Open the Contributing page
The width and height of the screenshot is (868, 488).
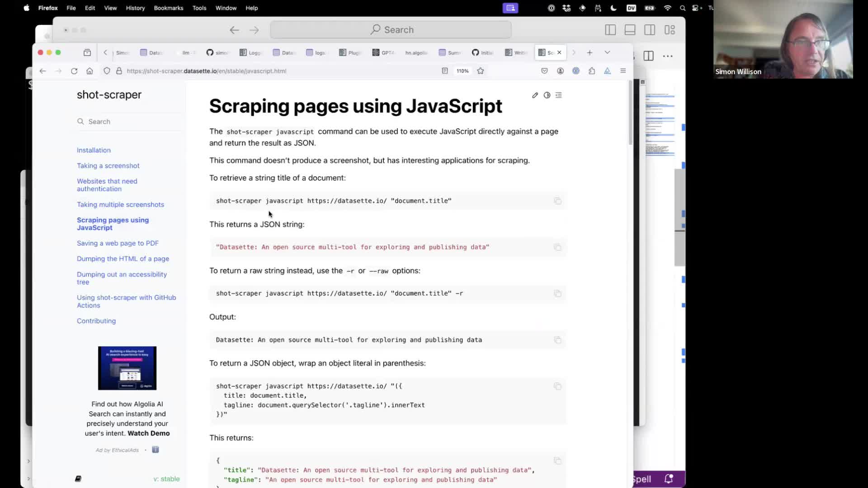pyautogui.click(x=96, y=321)
